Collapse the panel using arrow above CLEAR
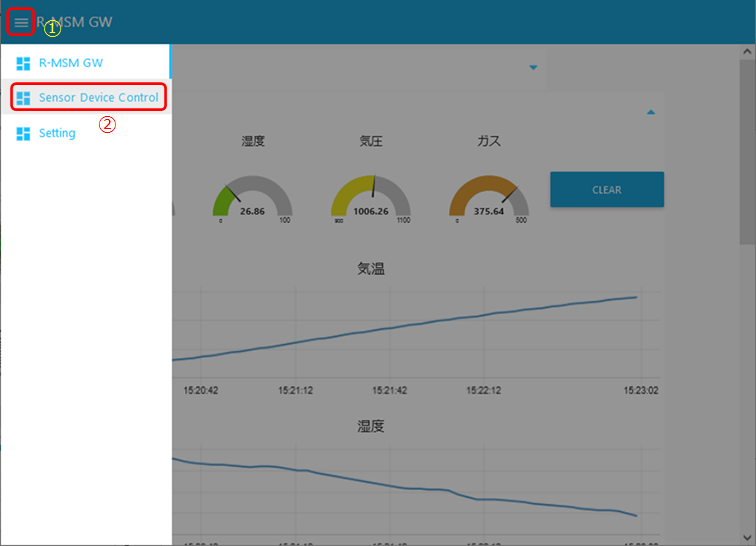756x546 pixels. point(651,112)
